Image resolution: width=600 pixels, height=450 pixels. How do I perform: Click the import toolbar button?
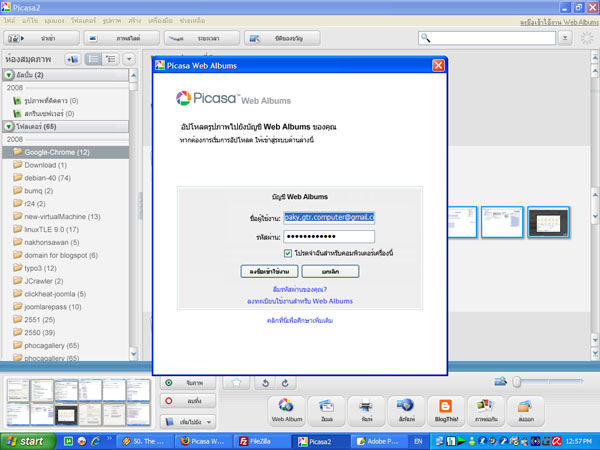41,38
